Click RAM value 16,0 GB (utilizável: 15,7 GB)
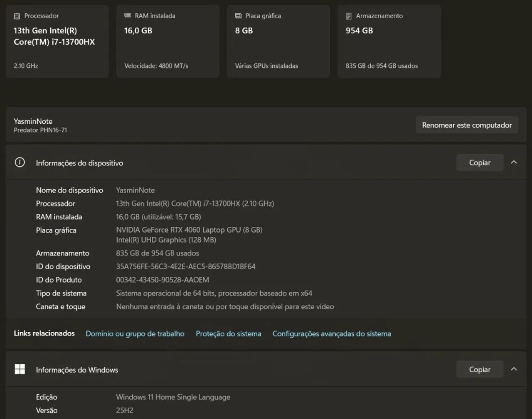Viewport: 532px width, 419px height. pos(158,217)
